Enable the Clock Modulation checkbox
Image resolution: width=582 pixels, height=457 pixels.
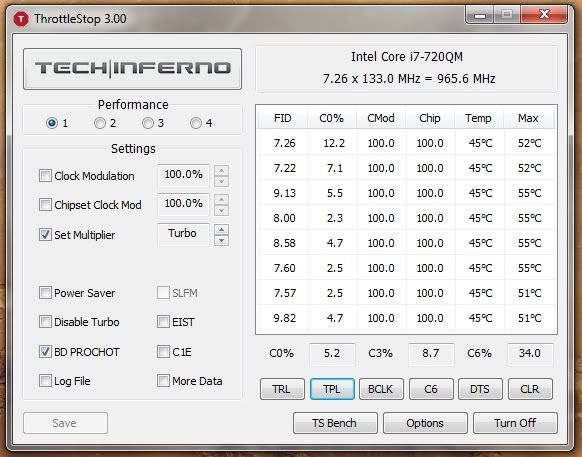pyautogui.click(x=45, y=176)
